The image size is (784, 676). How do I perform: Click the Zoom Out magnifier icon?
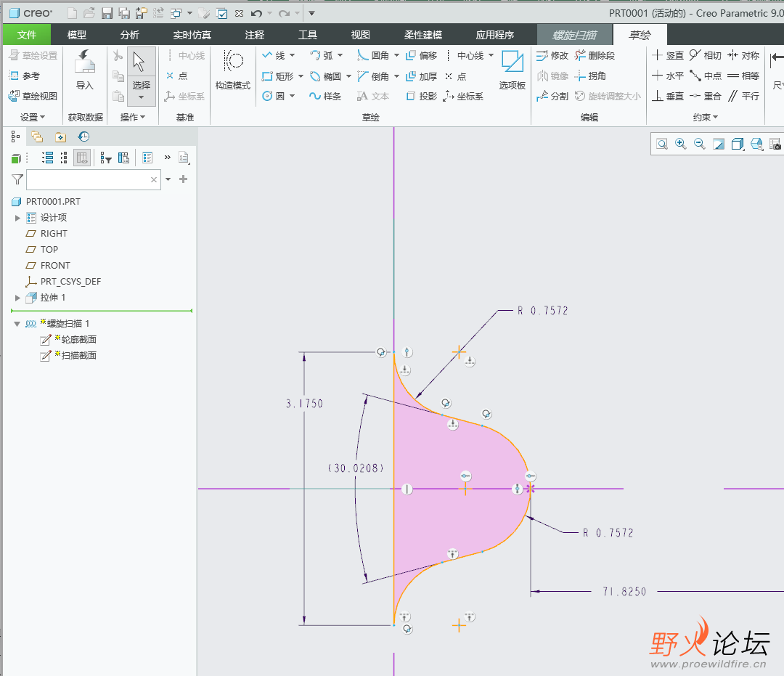tap(700, 144)
